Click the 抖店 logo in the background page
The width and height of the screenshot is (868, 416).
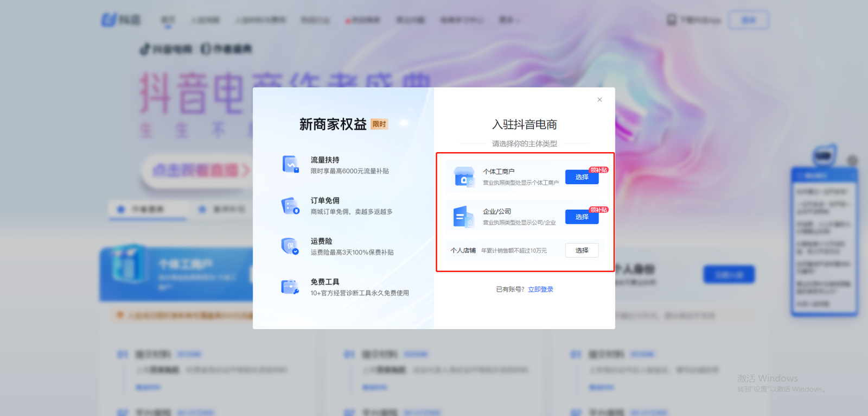[x=121, y=20]
